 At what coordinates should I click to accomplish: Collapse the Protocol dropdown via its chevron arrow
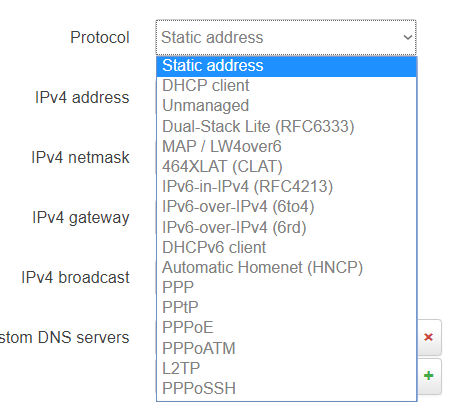point(408,37)
